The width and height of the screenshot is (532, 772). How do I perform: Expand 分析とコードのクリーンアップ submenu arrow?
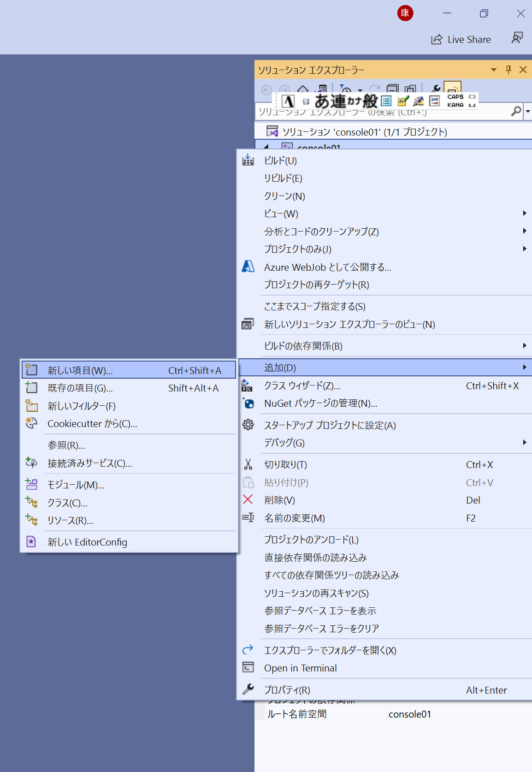(525, 231)
